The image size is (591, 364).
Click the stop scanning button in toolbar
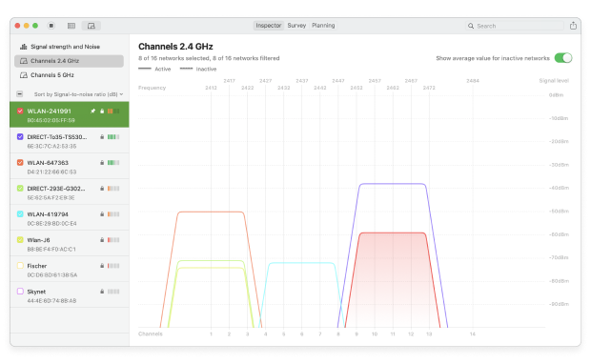point(51,26)
